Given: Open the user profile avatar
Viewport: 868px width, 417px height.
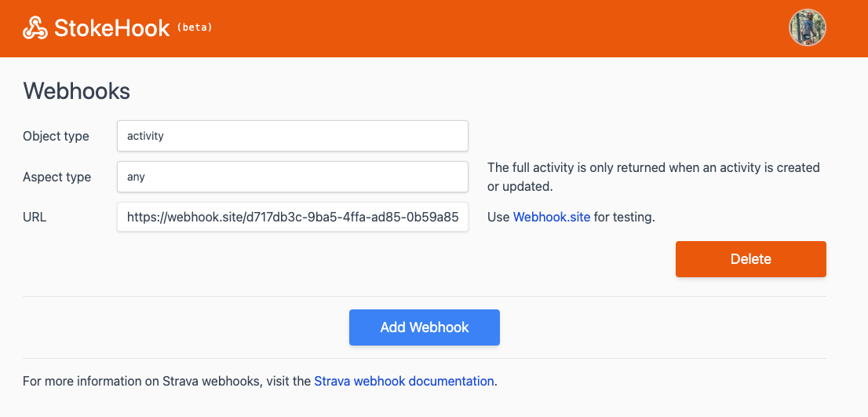Looking at the screenshot, I should pos(807,27).
